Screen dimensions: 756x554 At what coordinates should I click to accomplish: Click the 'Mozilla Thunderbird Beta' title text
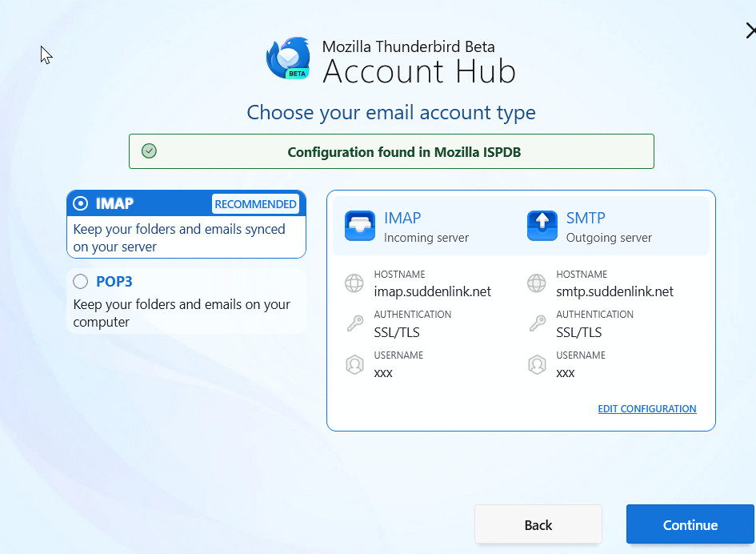point(408,46)
